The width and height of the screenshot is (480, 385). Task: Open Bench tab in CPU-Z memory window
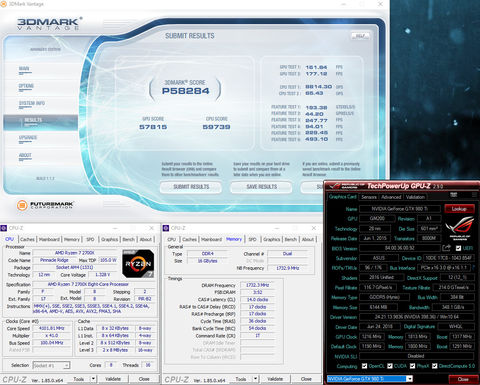291,239
